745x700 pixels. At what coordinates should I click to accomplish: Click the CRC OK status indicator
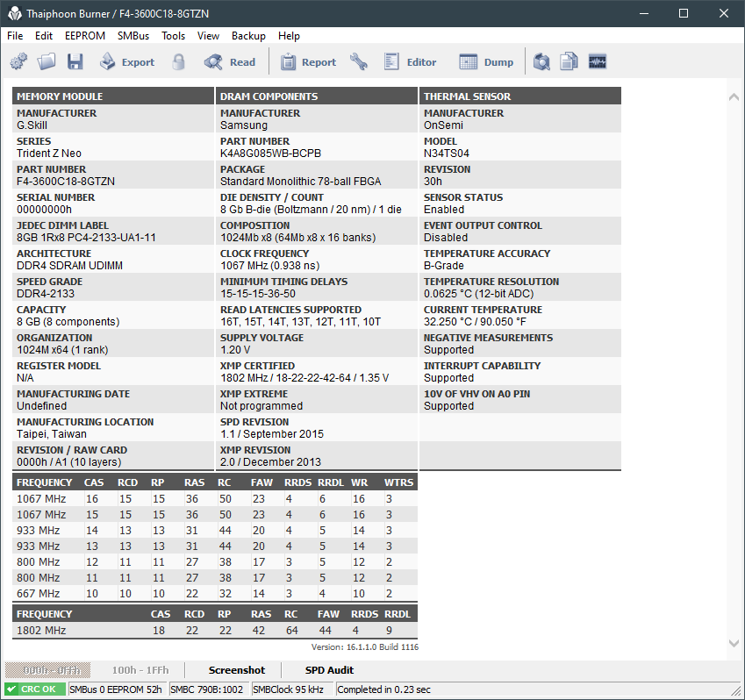[35, 689]
